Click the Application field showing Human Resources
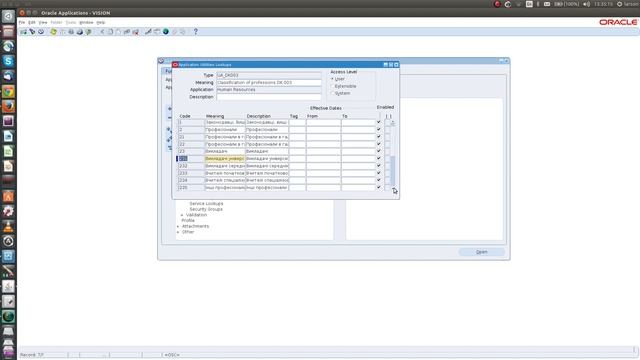The image size is (640, 360). pos(269,90)
